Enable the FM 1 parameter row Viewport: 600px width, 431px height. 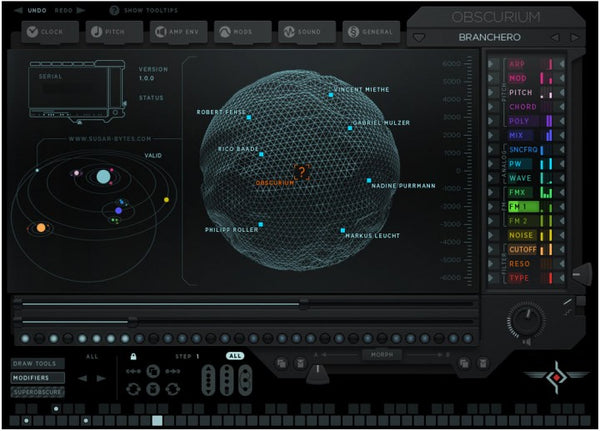[522, 206]
